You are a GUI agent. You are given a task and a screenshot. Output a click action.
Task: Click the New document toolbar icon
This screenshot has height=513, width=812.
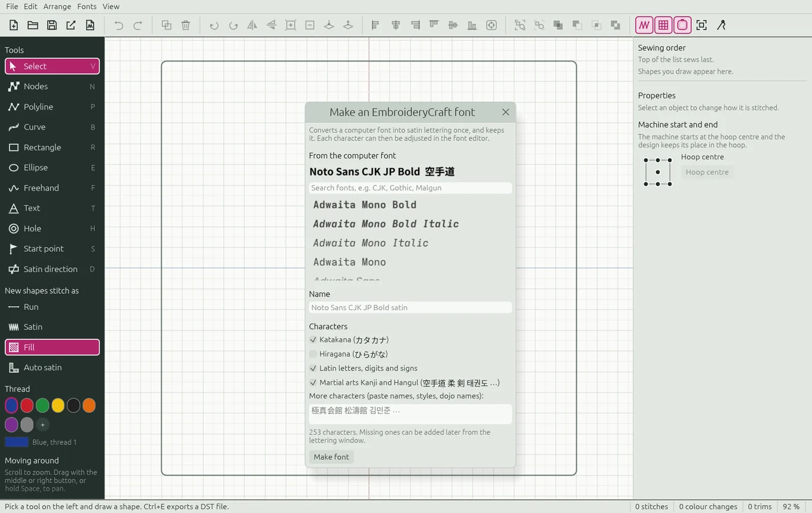14,25
